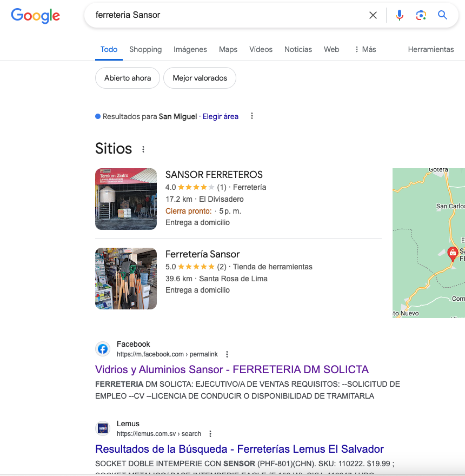
Task: Click 39.6 km · Santa Rosa de Lima text
Action: click(216, 279)
